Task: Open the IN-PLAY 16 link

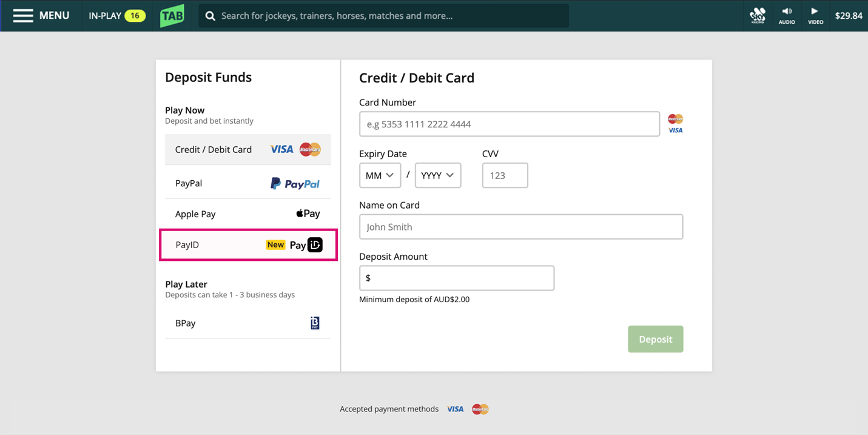Action: 116,16
